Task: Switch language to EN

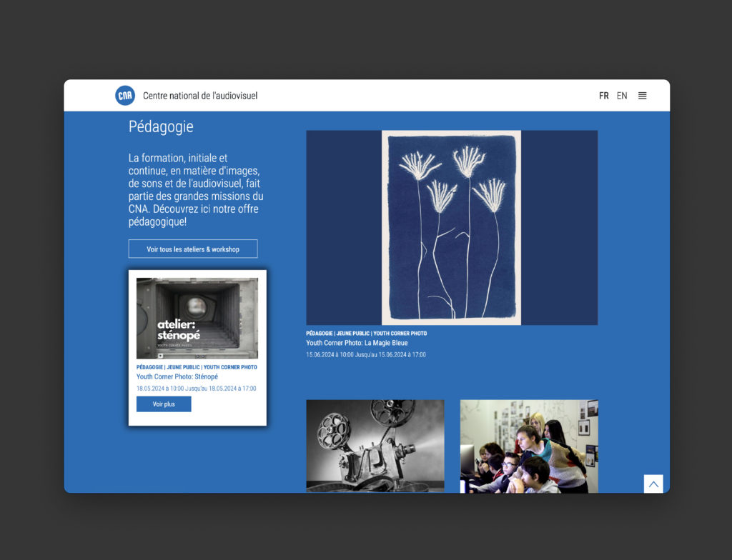Action: click(x=622, y=96)
